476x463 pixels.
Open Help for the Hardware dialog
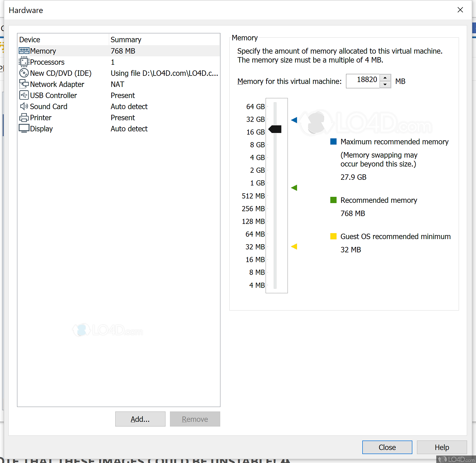442,447
